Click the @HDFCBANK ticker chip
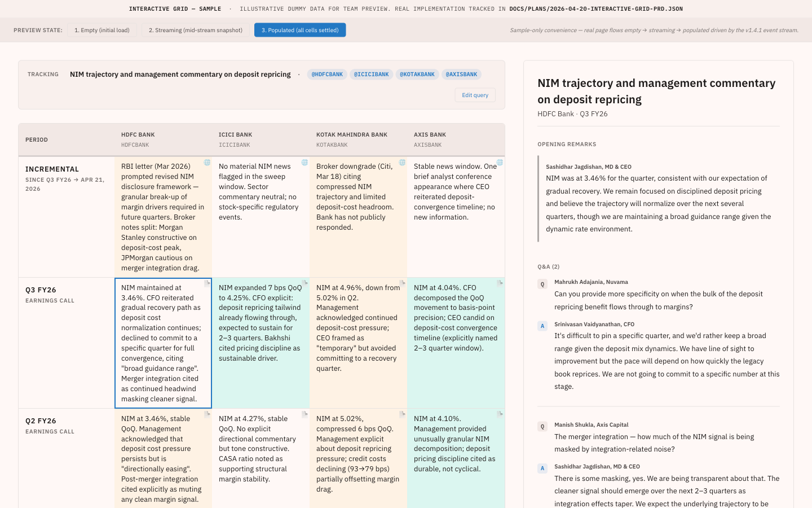 point(327,75)
